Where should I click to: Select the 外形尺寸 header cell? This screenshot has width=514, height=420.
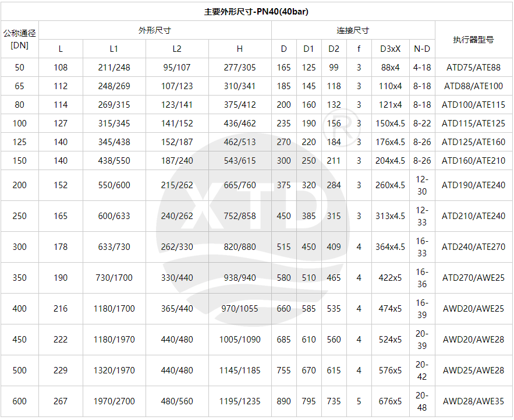[x=154, y=30]
